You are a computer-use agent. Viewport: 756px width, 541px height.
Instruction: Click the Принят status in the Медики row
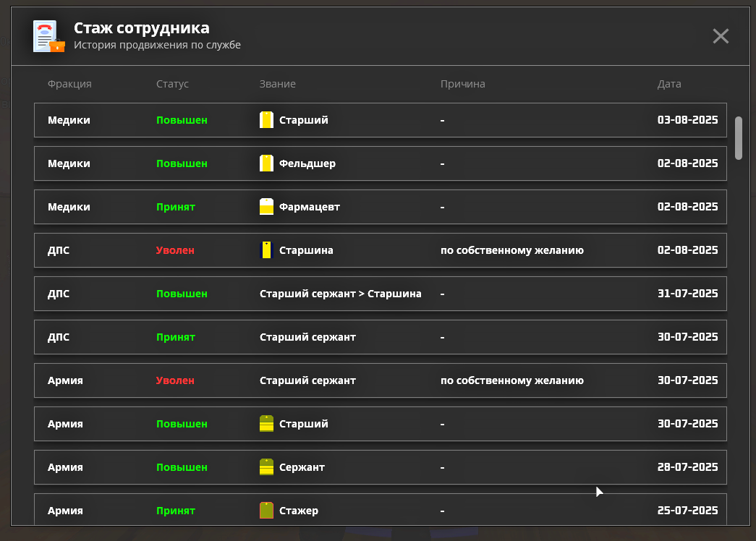pyautogui.click(x=176, y=207)
